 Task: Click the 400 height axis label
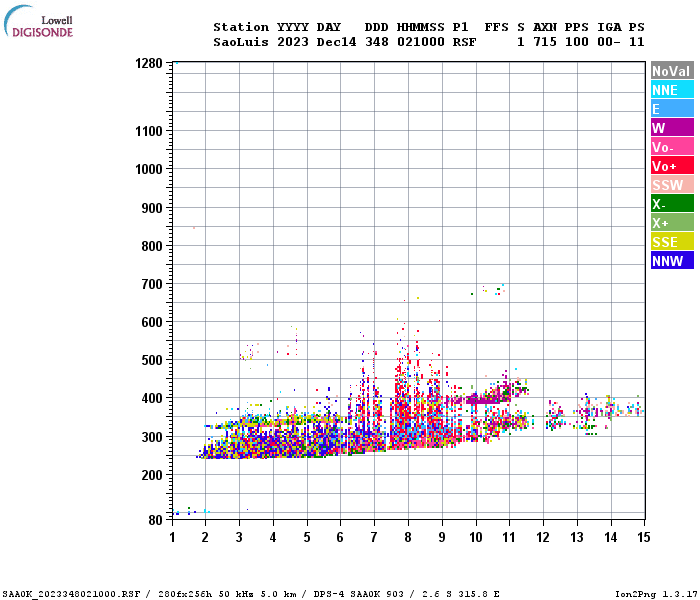click(x=152, y=398)
